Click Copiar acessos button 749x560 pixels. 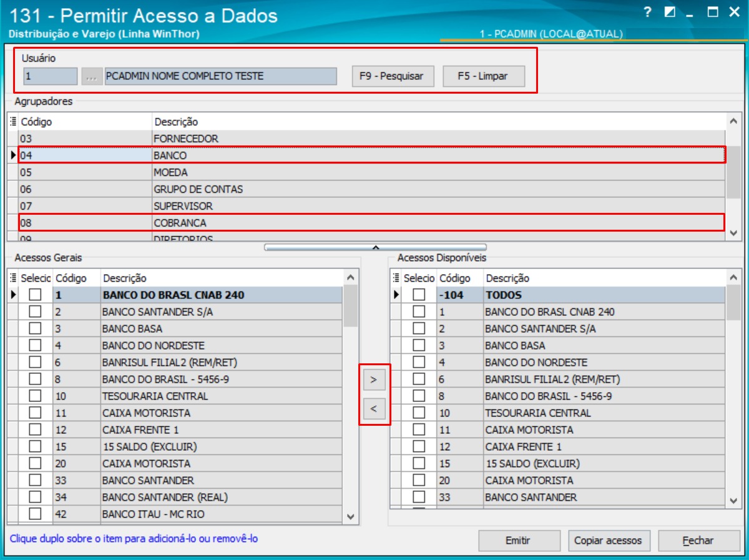[x=608, y=541]
